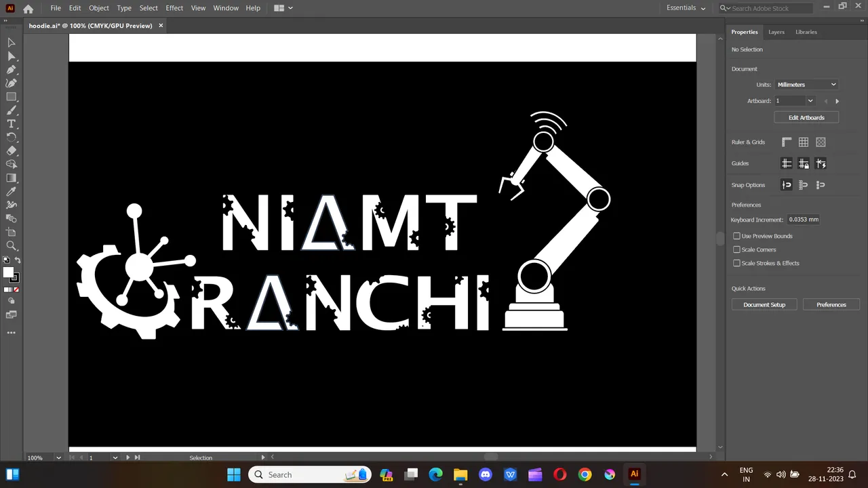Enable Use Preview Bounds checkbox

pyautogui.click(x=736, y=236)
